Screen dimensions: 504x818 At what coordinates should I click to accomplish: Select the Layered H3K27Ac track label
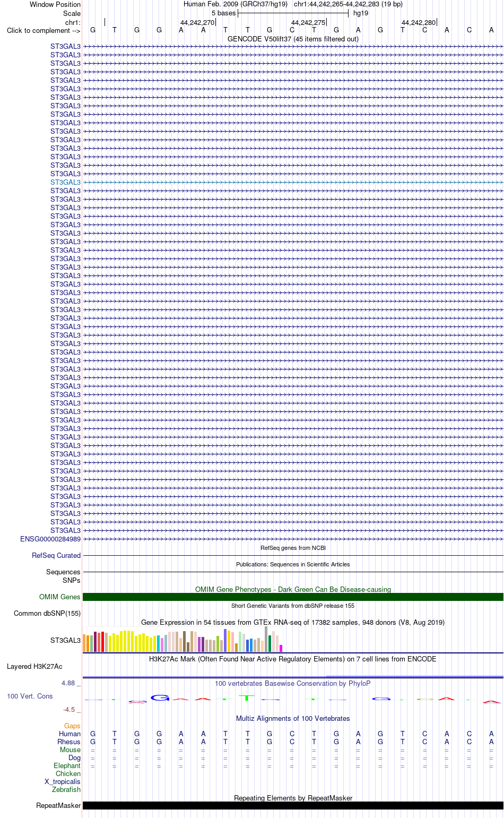(34, 666)
